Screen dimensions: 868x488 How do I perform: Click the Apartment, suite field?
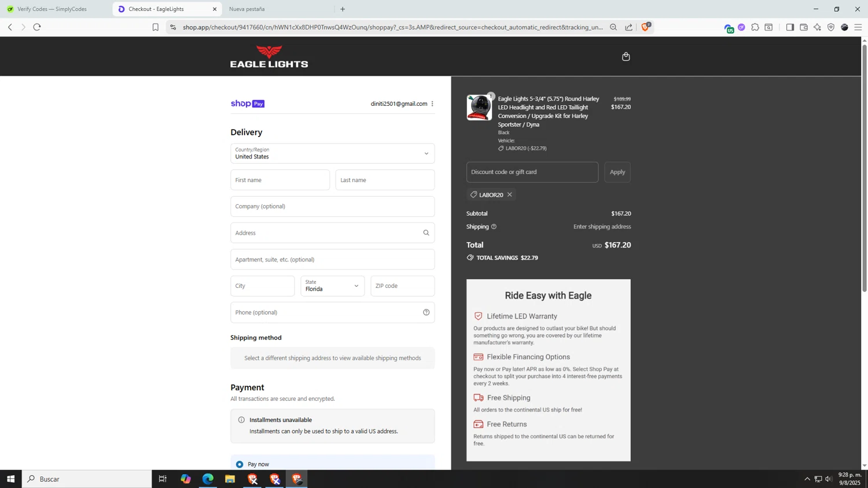click(333, 260)
